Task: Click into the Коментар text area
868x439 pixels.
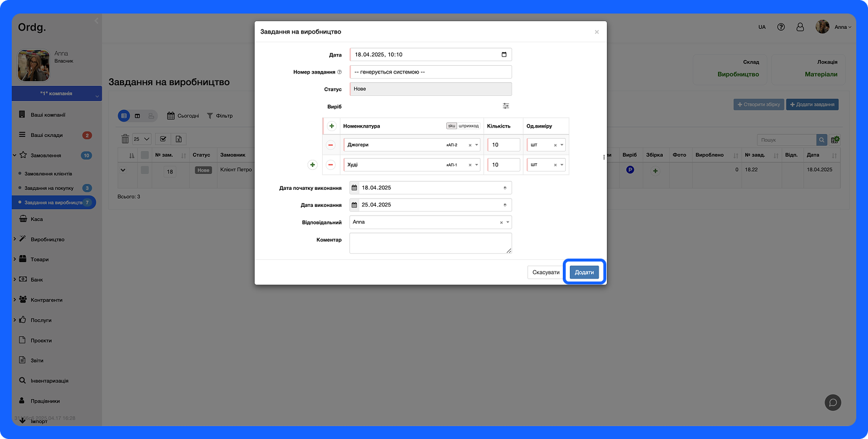Action: click(x=430, y=243)
